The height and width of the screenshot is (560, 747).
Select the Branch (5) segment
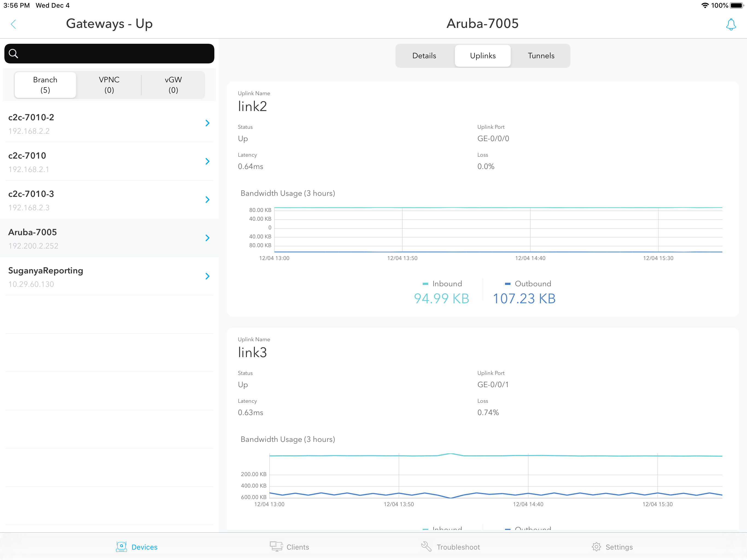coord(45,85)
